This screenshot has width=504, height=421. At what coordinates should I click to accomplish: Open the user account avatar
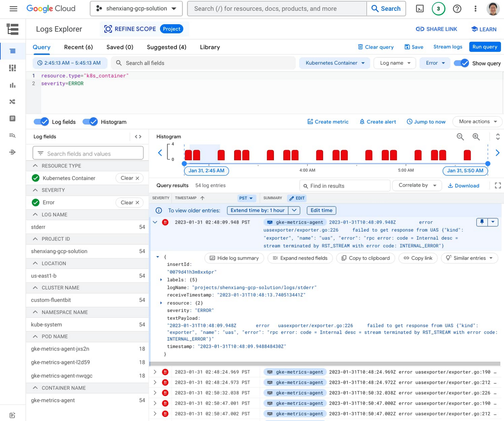[493, 9]
